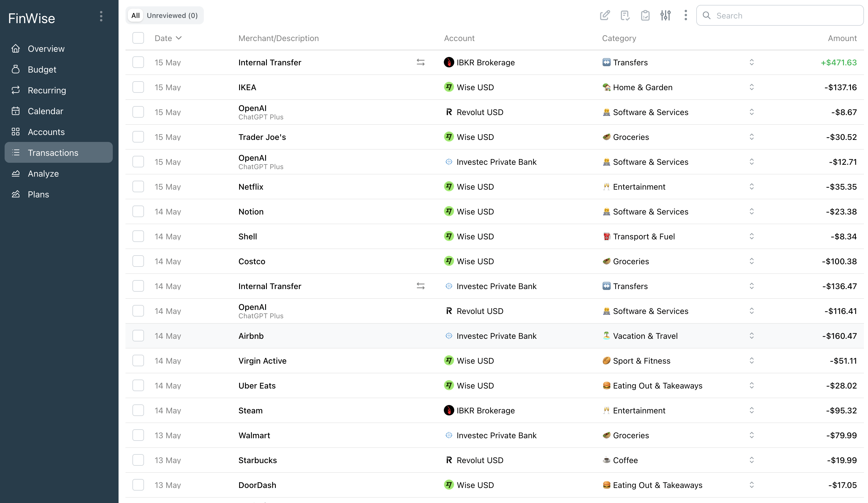Click the Category column header
This screenshot has height=503, width=868.
[619, 38]
